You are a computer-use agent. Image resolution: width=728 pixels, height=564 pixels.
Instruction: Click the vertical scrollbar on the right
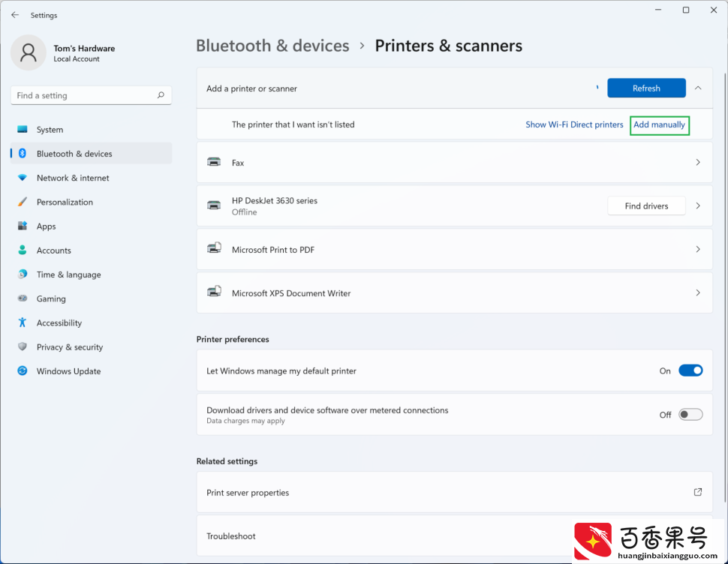pyautogui.click(x=725, y=287)
